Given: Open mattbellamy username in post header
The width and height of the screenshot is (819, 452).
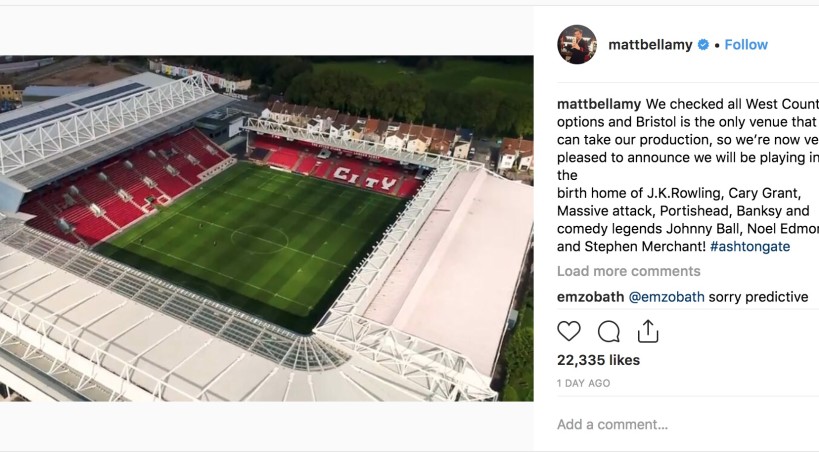Looking at the screenshot, I should coord(651,45).
